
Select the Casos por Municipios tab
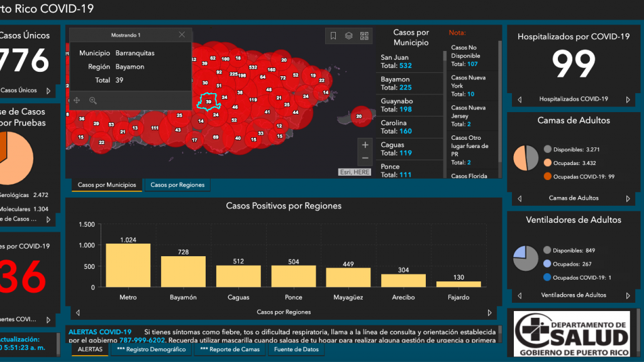pos(106,185)
